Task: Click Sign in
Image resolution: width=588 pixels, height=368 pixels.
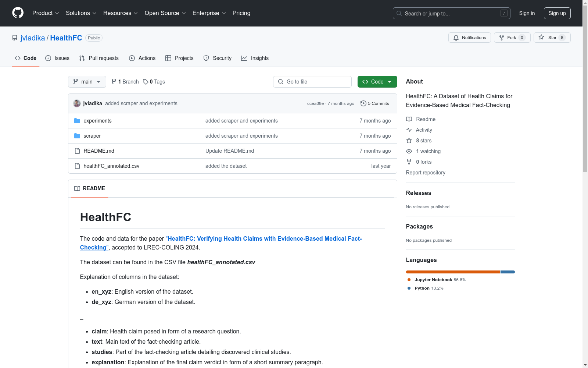Action: click(527, 13)
